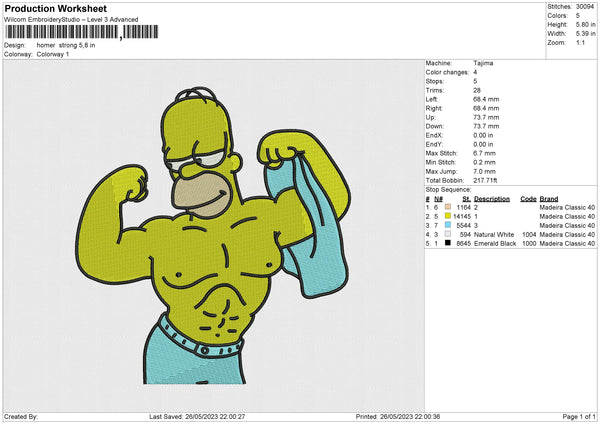Select the Emerald Black color swatch

click(x=448, y=243)
